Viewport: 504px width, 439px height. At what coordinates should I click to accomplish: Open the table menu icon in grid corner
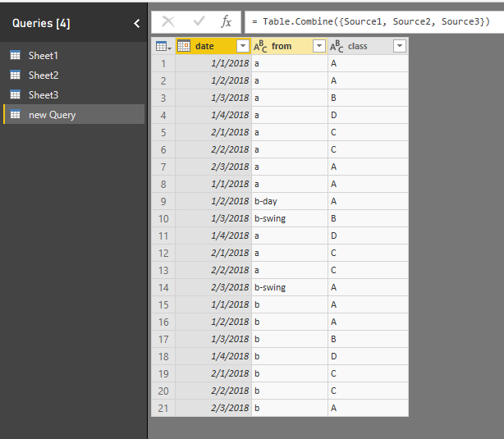pyautogui.click(x=163, y=46)
